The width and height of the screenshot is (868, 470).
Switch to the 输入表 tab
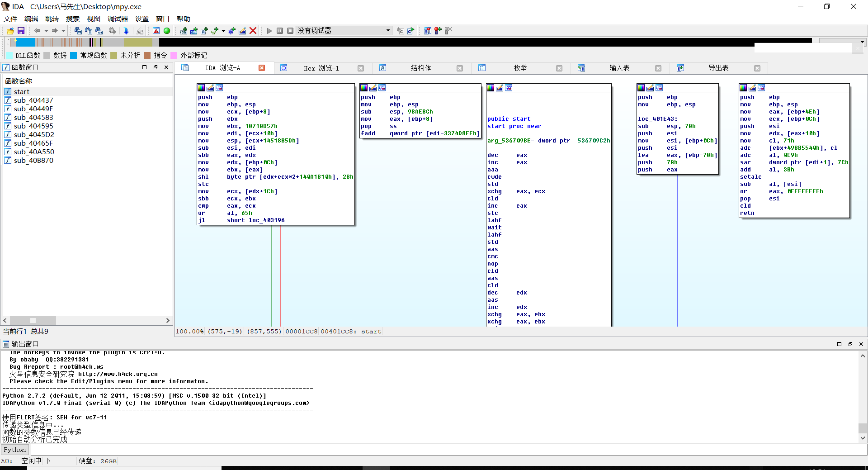pos(619,68)
